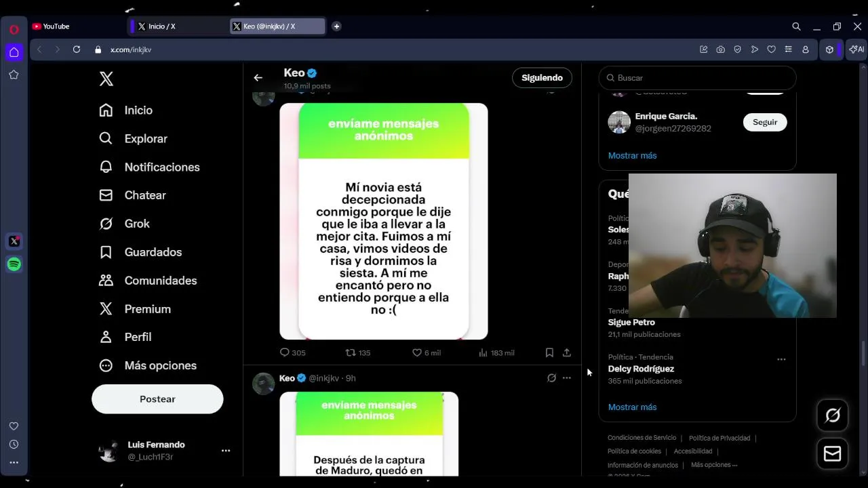868x488 pixels.
Task: Open Información de anuncios link
Action: [x=643, y=465]
